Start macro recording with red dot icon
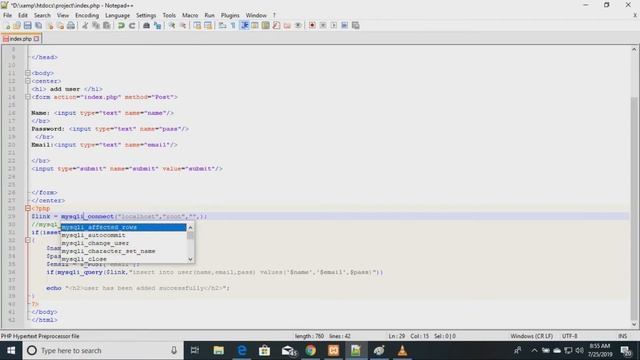Screen dimensions: 640x360 pos(312,26)
